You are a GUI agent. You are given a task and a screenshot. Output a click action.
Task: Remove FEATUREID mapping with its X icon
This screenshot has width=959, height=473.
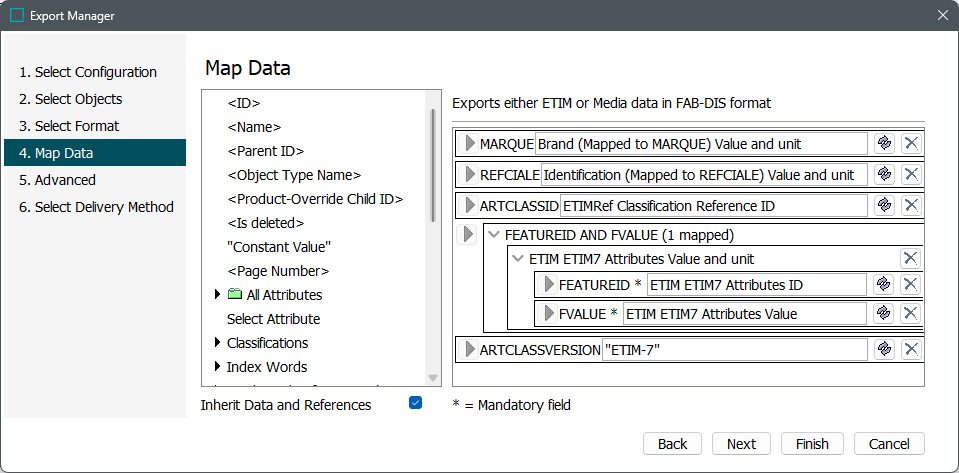pyautogui.click(x=911, y=285)
